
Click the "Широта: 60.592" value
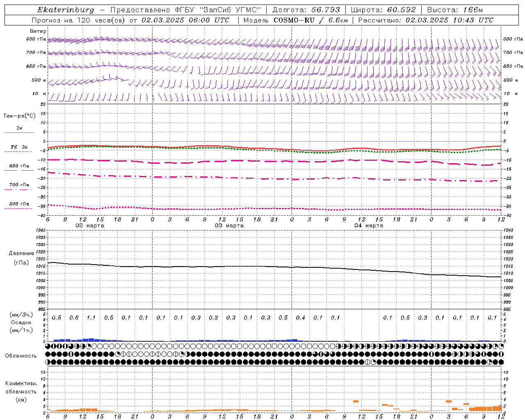(383, 10)
